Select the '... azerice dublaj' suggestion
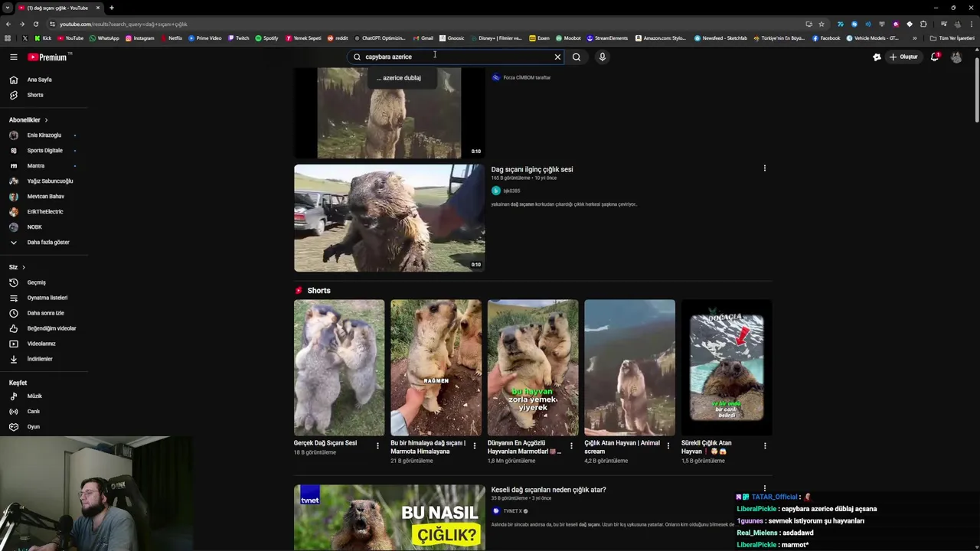Image resolution: width=980 pixels, height=551 pixels. (x=402, y=77)
